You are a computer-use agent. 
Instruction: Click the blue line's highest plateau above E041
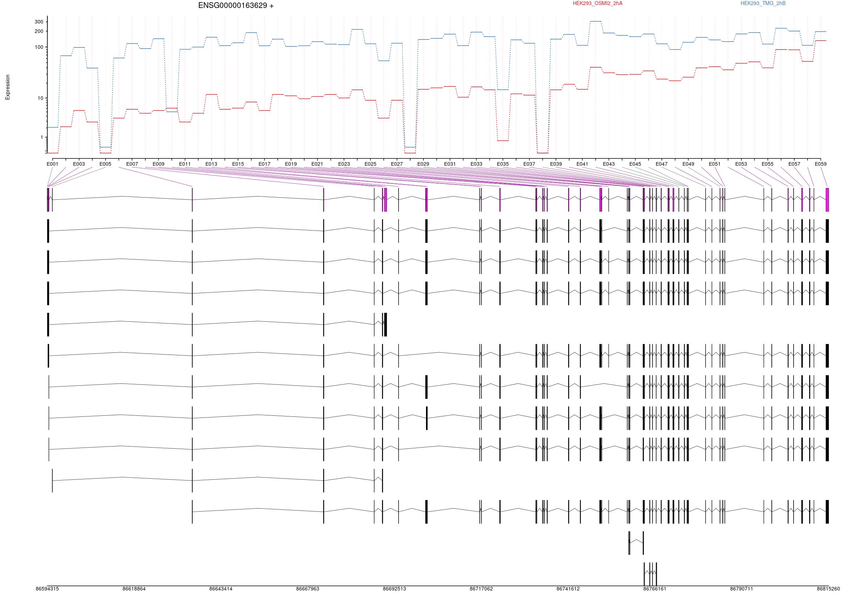tap(596, 21)
